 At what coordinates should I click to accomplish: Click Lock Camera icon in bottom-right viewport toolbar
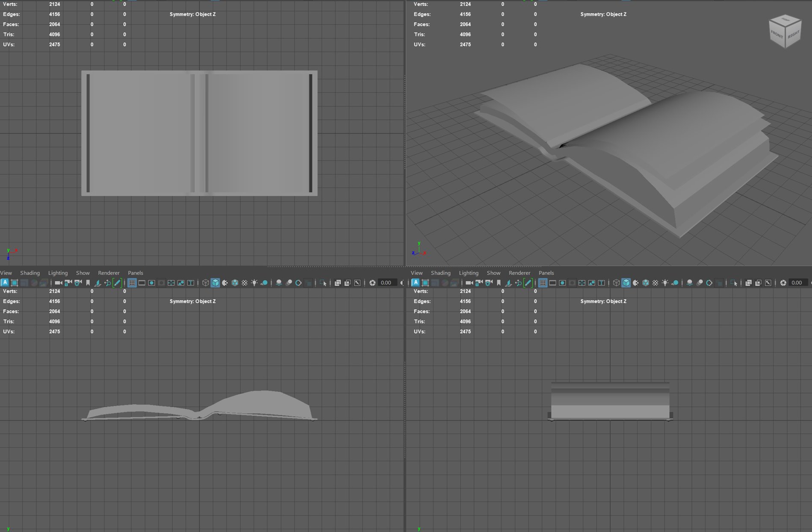click(479, 283)
